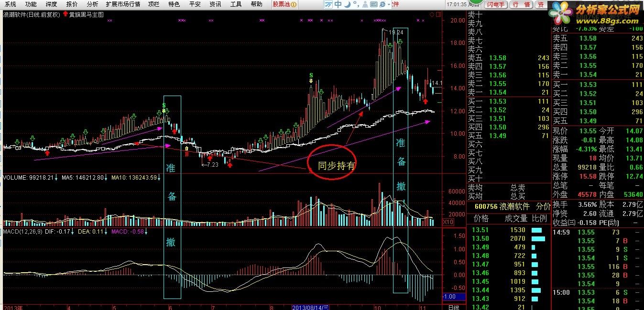Click the 闪电手 button
This screenshot has width=644, height=310.
(495, 4)
